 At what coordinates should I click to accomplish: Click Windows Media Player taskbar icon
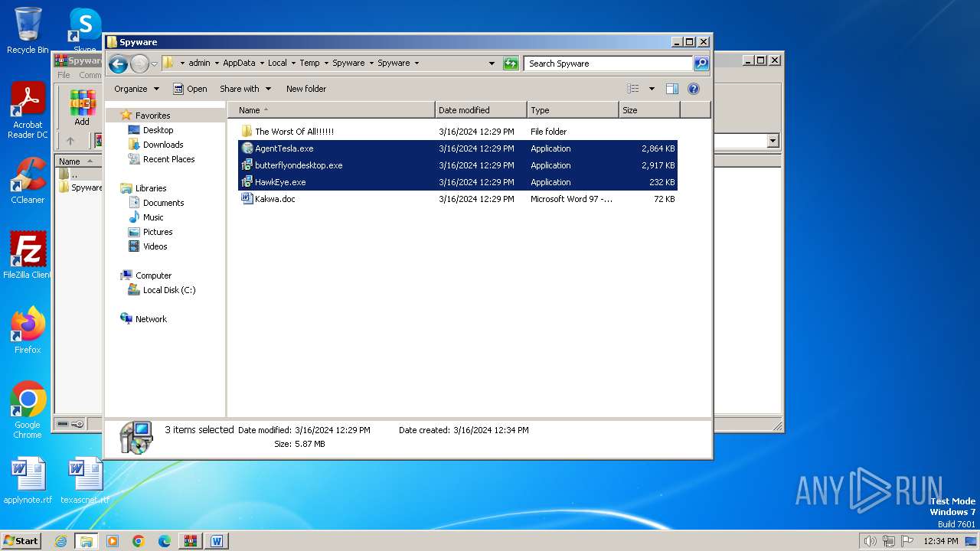point(113,541)
